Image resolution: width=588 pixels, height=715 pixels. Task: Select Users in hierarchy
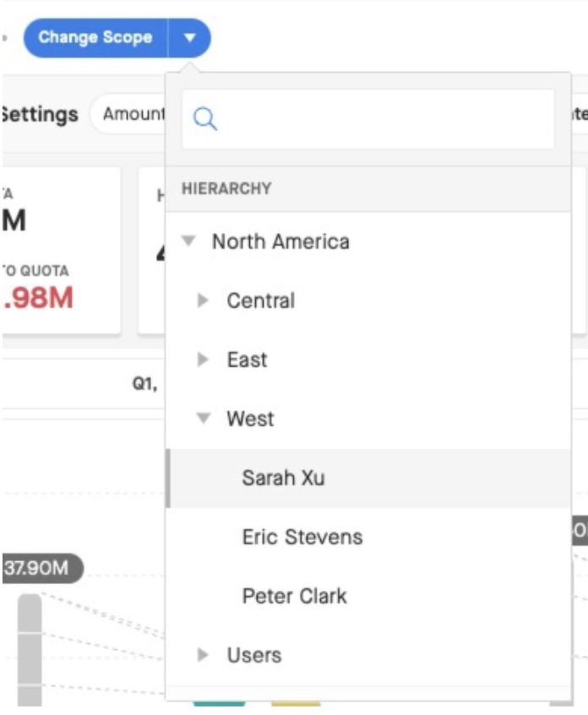(x=254, y=655)
